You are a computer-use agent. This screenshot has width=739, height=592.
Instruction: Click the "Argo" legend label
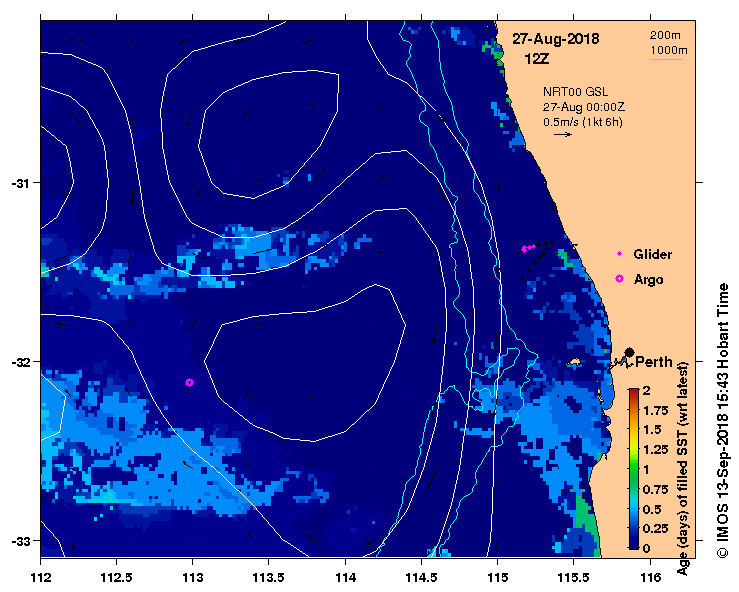pyautogui.click(x=649, y=280)
